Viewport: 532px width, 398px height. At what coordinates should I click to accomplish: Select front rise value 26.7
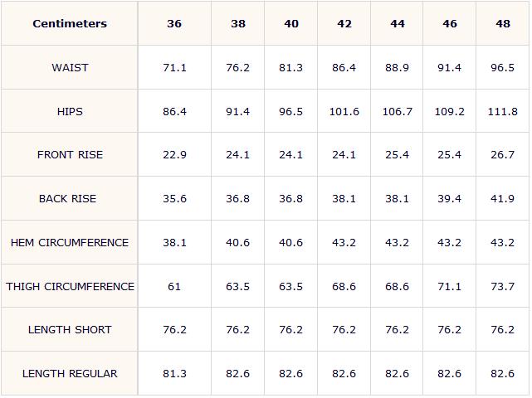502,154
